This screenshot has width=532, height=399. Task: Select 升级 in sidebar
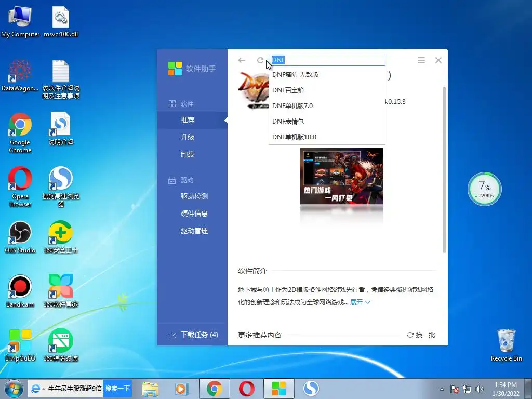click(192, 137)
